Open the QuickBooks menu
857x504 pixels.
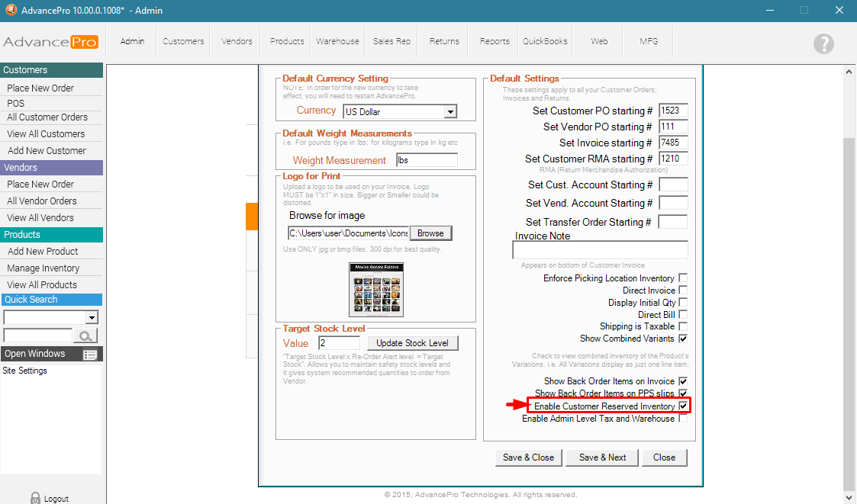(x=545, y=41)
